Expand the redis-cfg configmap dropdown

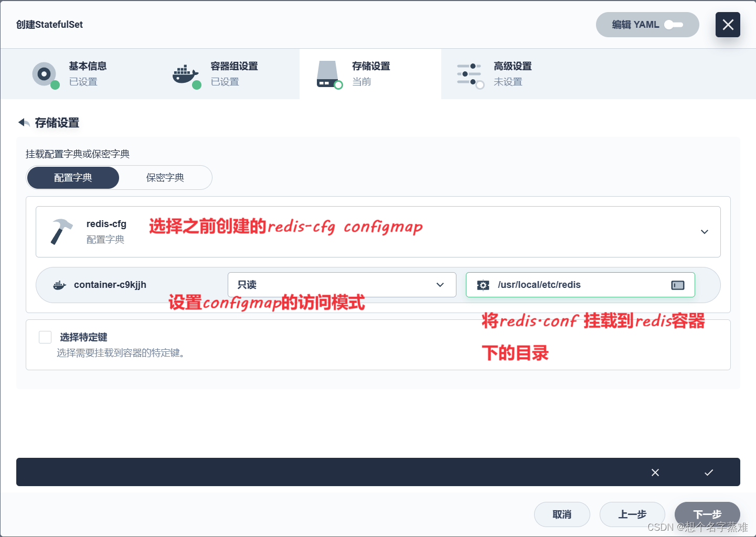(x=378, y=232)
